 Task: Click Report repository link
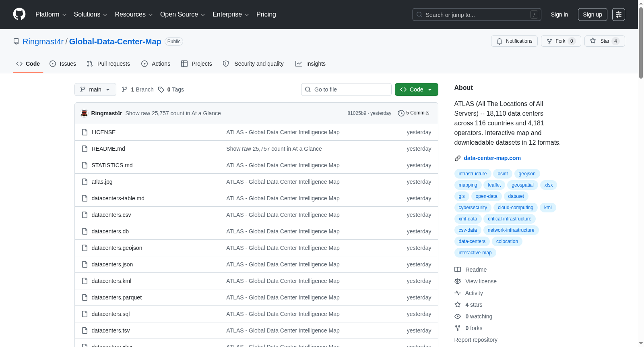476,340
